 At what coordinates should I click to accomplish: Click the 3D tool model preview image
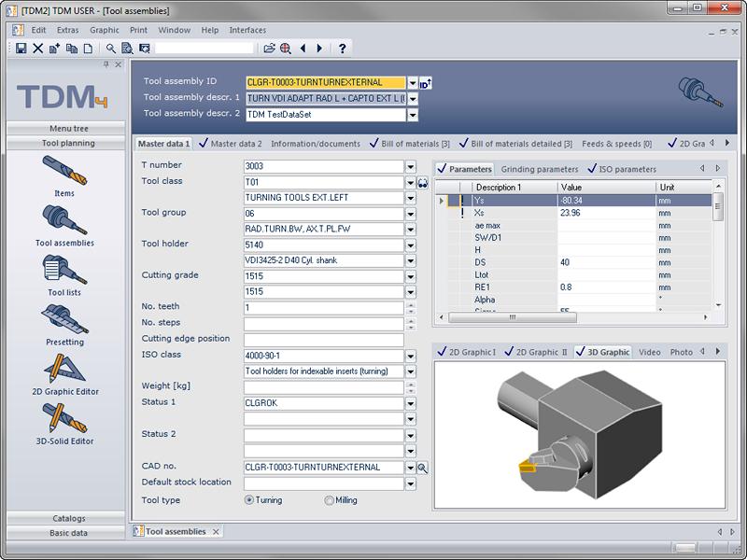pyautogui.click(x=580, y=435)
